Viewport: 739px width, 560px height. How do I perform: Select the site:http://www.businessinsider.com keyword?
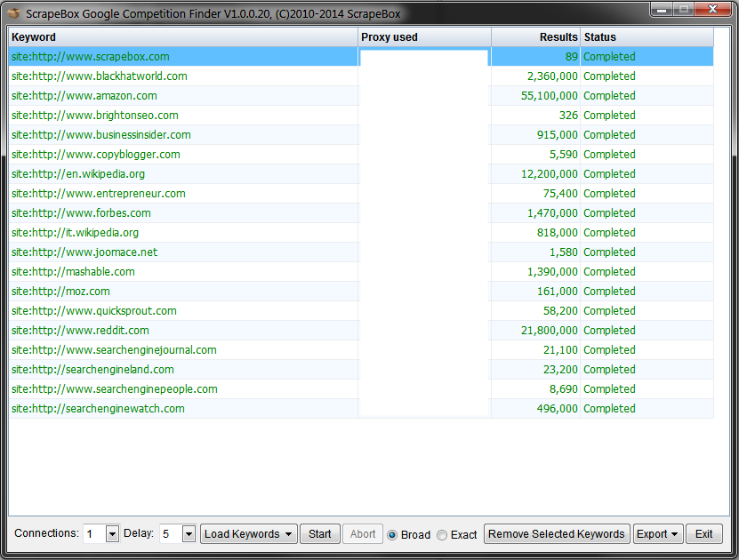pyautogui.click(x=101, y=135)
